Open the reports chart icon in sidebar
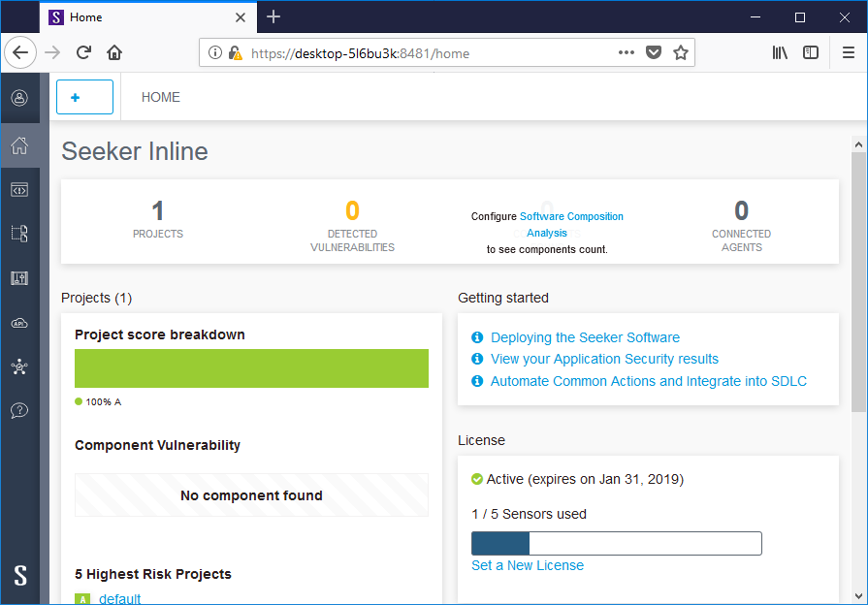The height and width of the screenshot is (605, 868). (19, 278)
